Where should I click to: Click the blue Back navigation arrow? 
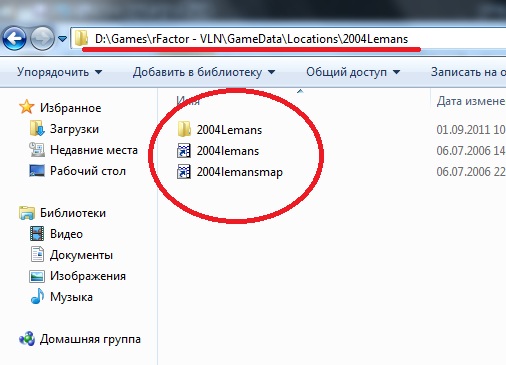pyautogui.click(x=15, y=39)
